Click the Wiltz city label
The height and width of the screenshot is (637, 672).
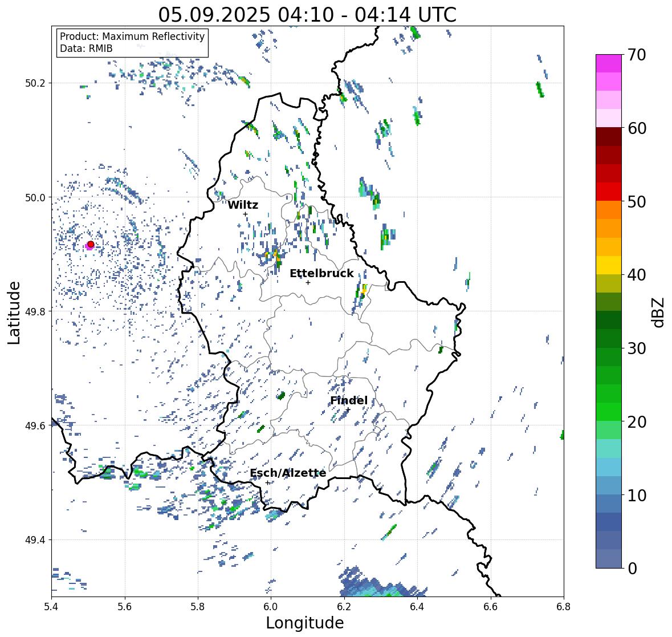(243, 205)
